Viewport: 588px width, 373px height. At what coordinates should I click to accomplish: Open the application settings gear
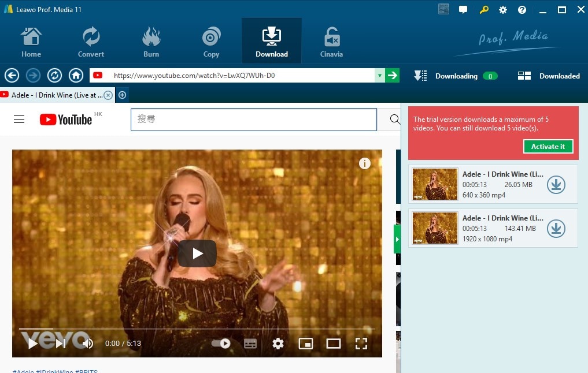503,10
